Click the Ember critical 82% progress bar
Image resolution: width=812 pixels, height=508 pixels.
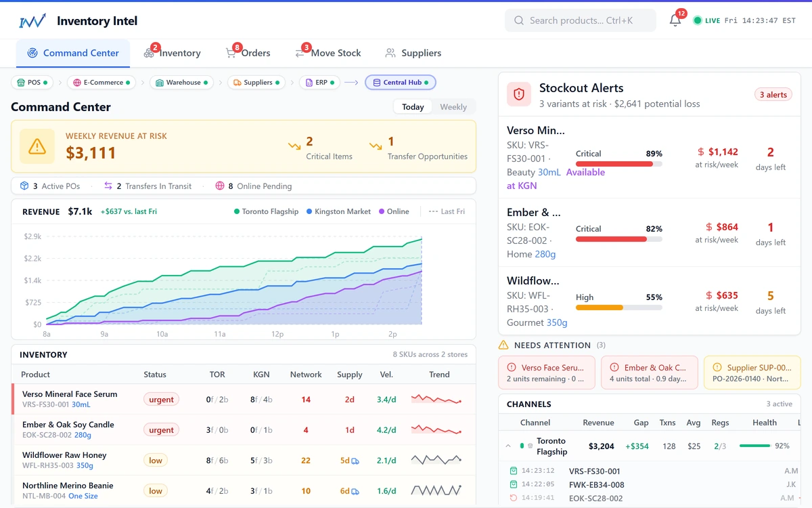tap(618, 239)
